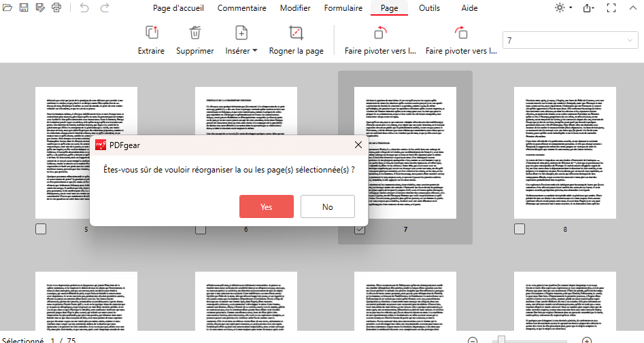The width and height of the screenshot is (644, 343).
Task: Zoom out thumbnails with minus icon
Action: point(473,340)
